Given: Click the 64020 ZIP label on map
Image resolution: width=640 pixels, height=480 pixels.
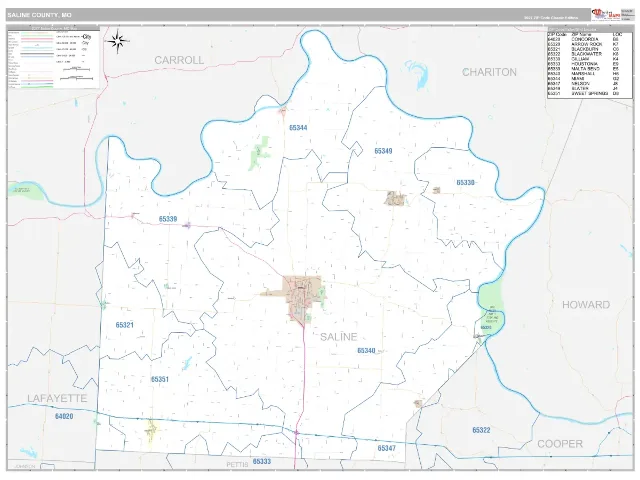Looking at the screenshot, I should point(64,416).
